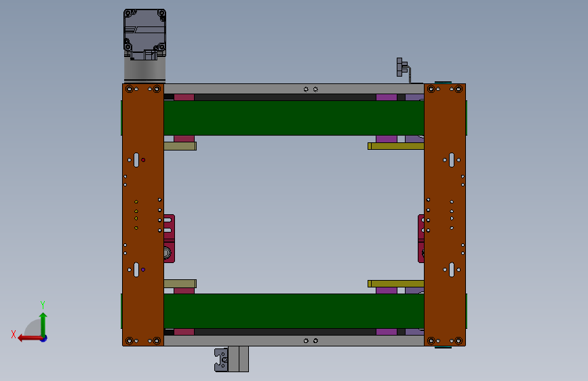Select the lower green conveyor belt
The image size is (588, 381).
[294, 311]
